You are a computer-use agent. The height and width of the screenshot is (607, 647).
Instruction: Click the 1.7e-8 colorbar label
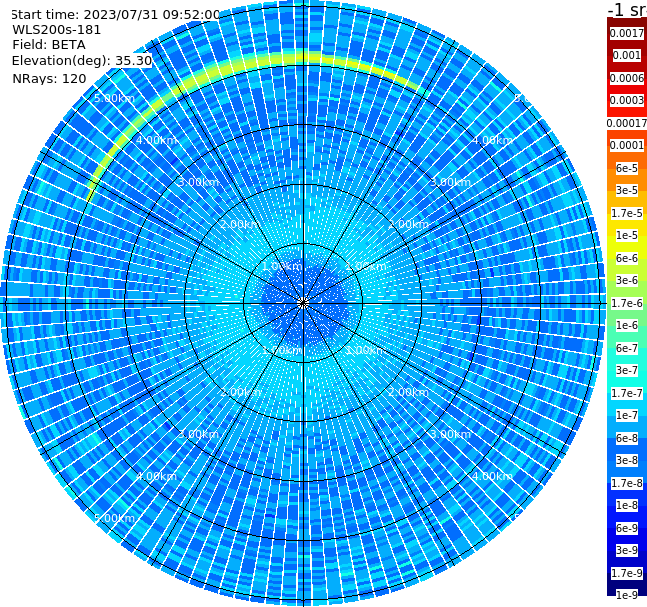pyautogui.click(x=627, y=483)
